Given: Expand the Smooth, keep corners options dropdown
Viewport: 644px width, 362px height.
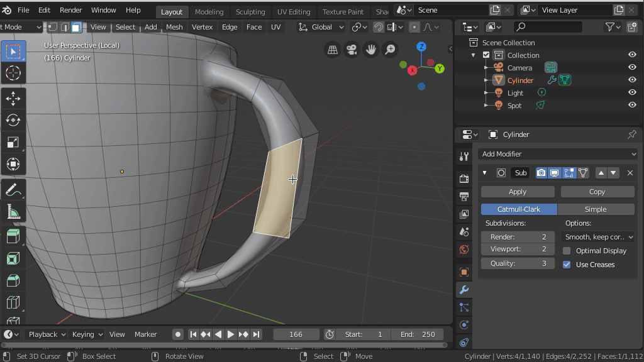Looking at the screenshot, I should (x=598, y=237).
